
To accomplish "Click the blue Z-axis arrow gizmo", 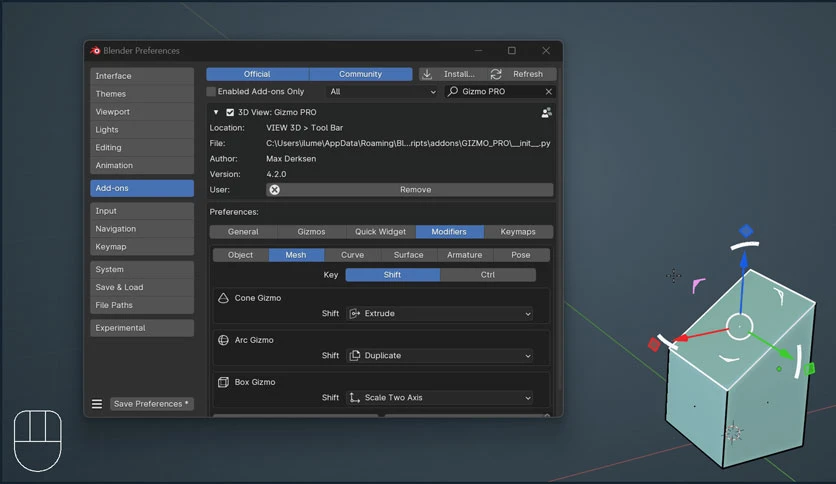I will coord(743,261).
